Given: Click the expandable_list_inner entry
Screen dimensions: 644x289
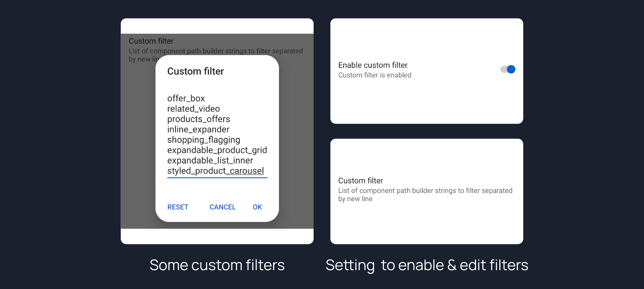Looking at the screenshot, I should [210, 161].
